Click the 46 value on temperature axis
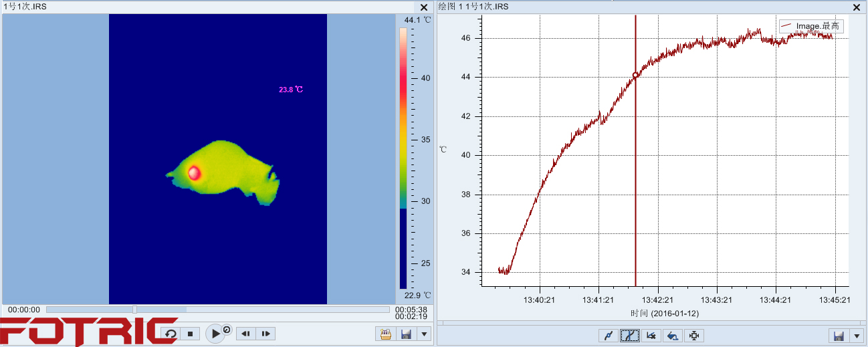Viewport: 868px width, 347px height. (465, 38)
